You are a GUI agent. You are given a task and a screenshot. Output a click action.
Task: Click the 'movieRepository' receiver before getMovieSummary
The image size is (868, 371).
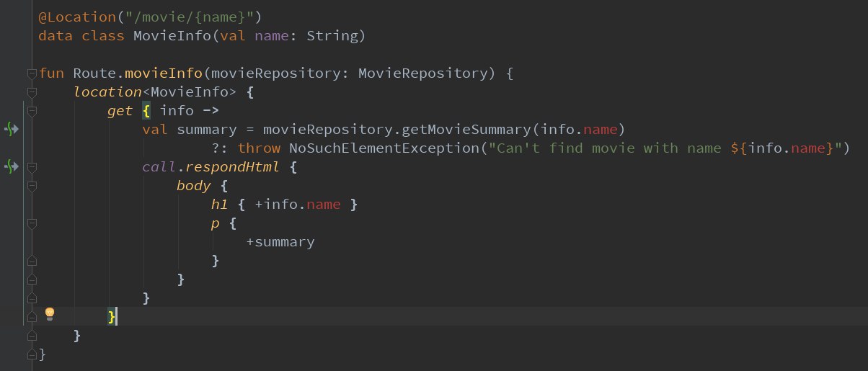click(328, 129)
